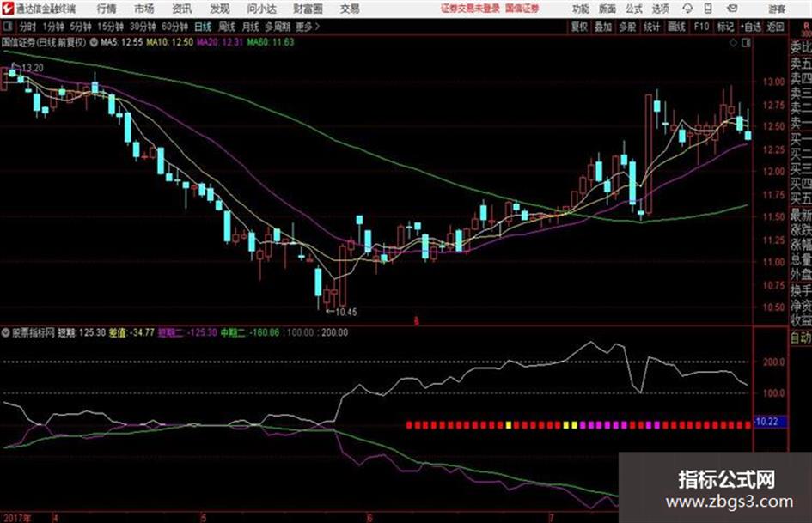
Task: Click the MA10: 12.50 value label
Action: tap(170, 42)
